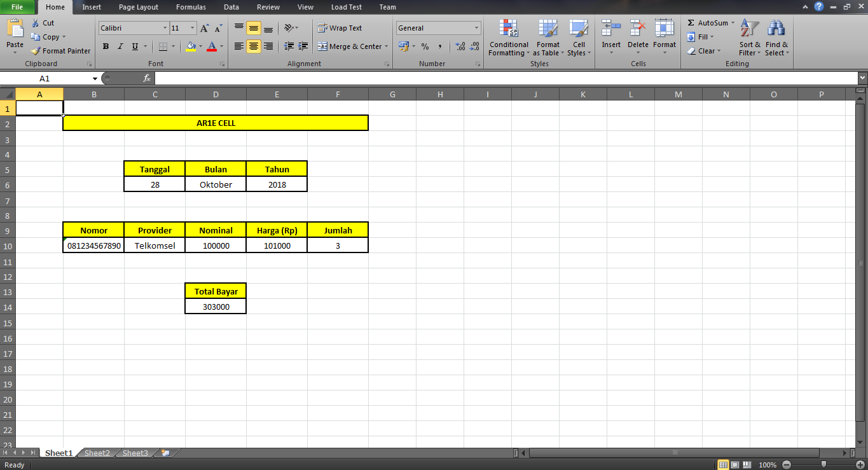Increase decimal places
Image resolution: width=868 pixels, height=470 pixels.
[460, 46]
